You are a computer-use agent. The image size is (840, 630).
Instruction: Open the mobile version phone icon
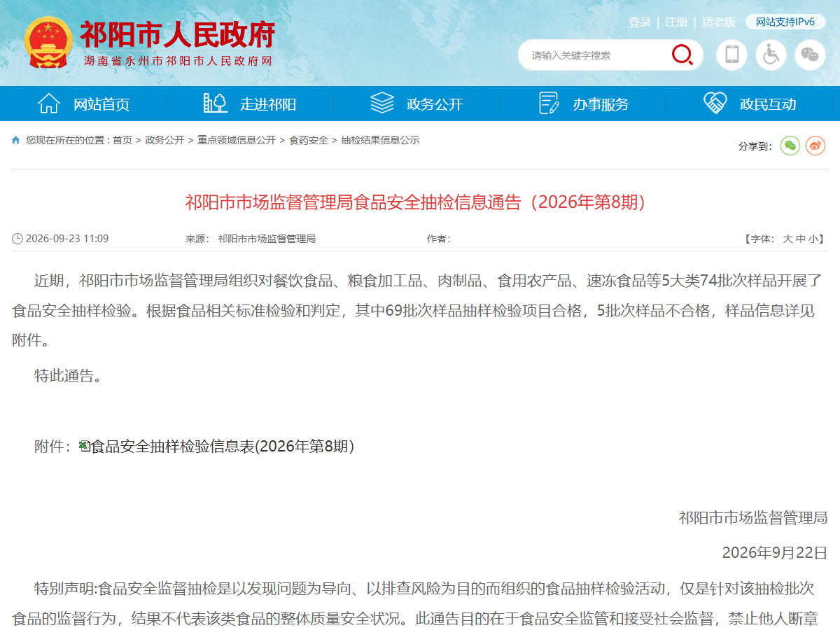click(x=732, y=55)
